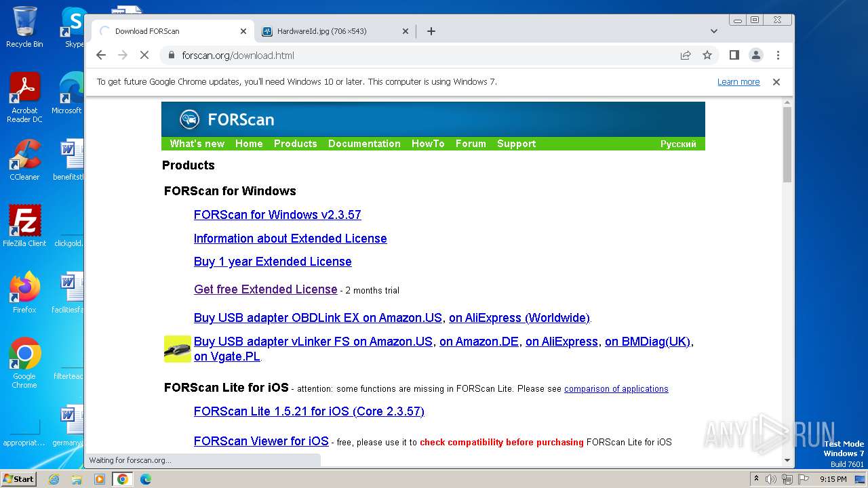The image size is (868, 488).
Task: Open Information about Extended License link
Action: click(x=290, y=239)
